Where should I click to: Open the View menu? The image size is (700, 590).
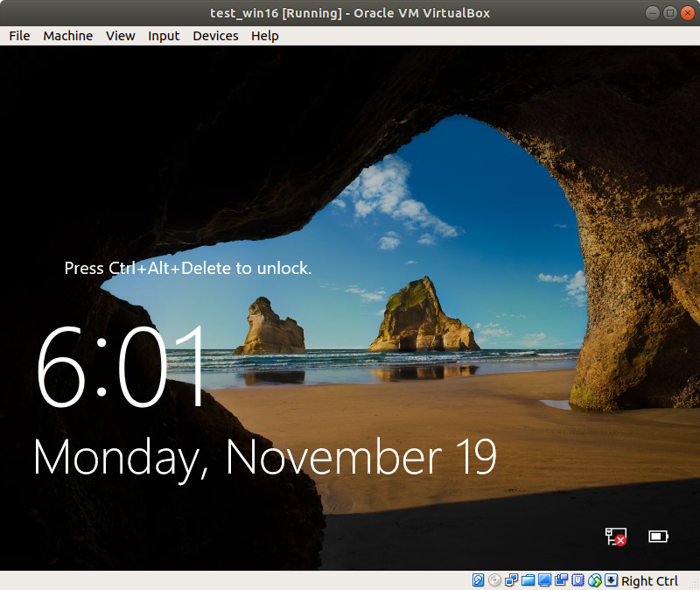click(x=120, y=36)
